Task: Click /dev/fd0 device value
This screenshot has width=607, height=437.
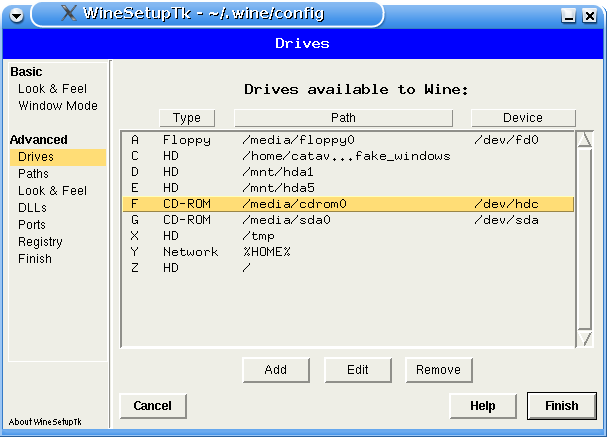Action: pos(506,140)
